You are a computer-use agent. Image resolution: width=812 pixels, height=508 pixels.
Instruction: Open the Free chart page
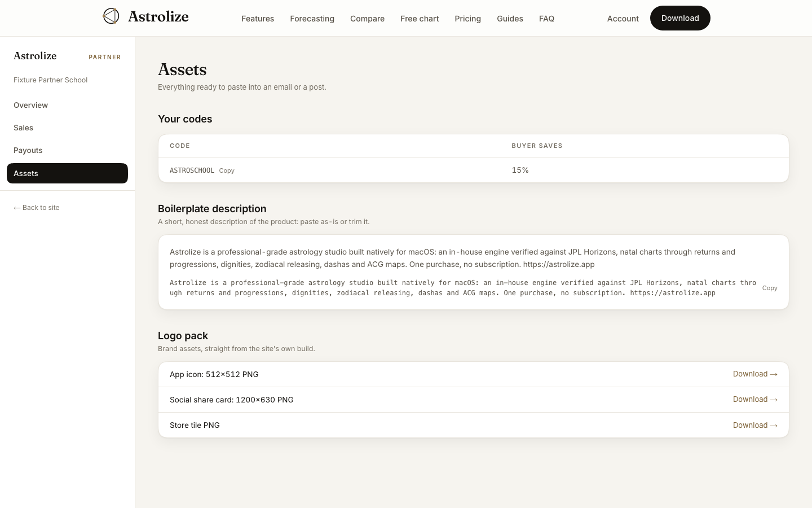pos(420,19)
